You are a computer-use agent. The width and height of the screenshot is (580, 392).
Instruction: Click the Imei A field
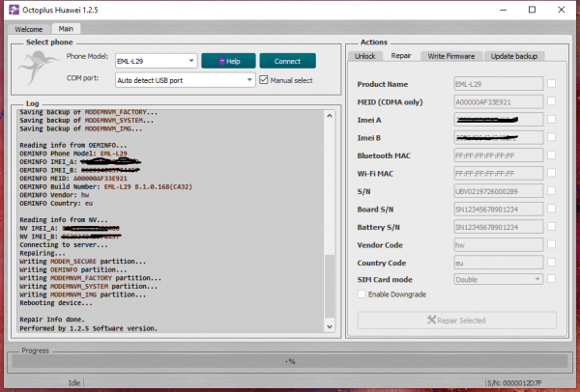pyautogui.click(x=498, y=120)
